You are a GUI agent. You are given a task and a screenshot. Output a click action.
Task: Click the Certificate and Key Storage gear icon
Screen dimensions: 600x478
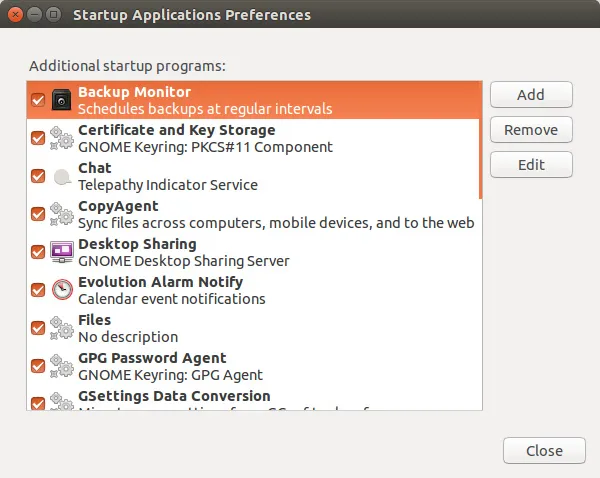(x=62, y=138)
